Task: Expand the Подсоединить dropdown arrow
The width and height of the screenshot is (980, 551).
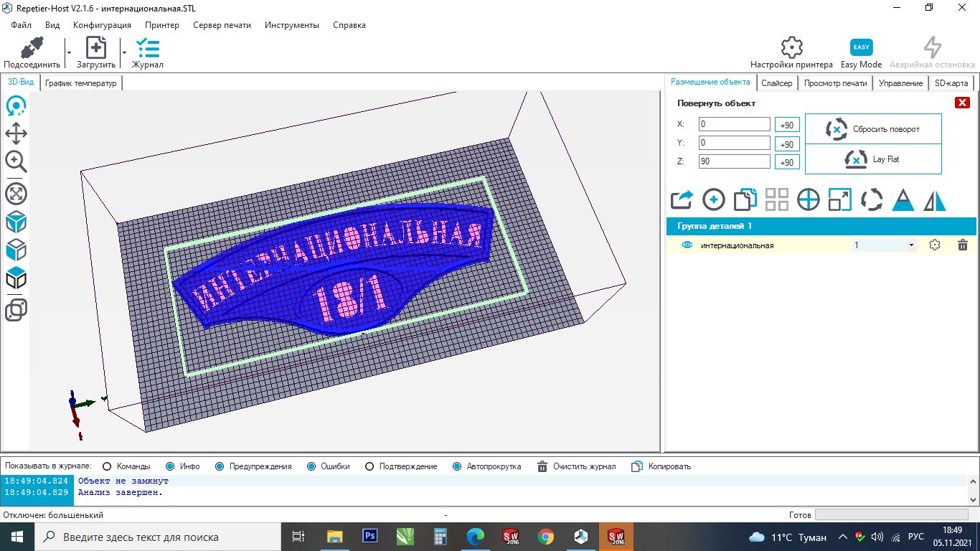Action: [x=69, y=52]
